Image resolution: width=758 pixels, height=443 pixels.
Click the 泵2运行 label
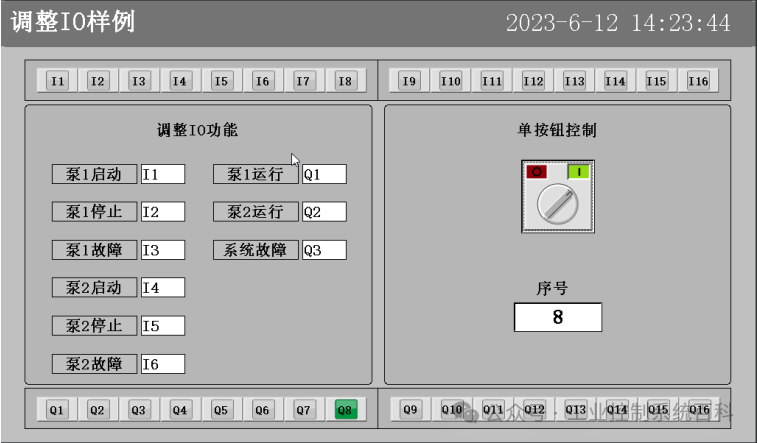coord(256,212)
